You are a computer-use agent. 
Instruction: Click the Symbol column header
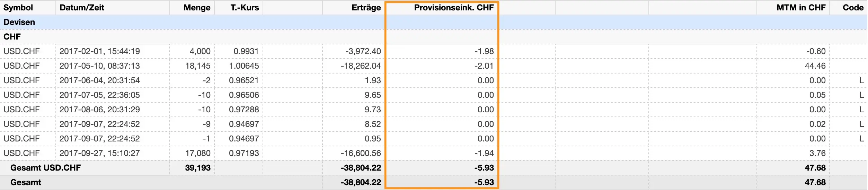[x=18, y=8]
